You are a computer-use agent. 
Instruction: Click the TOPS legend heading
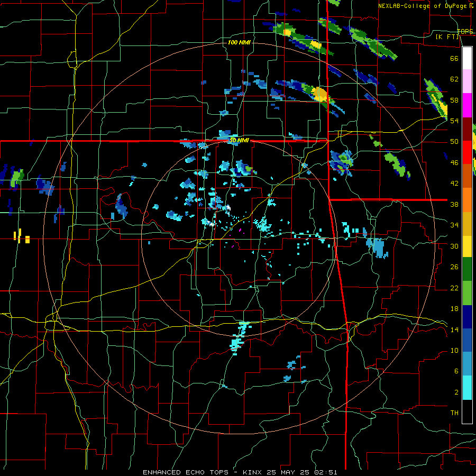465,31
